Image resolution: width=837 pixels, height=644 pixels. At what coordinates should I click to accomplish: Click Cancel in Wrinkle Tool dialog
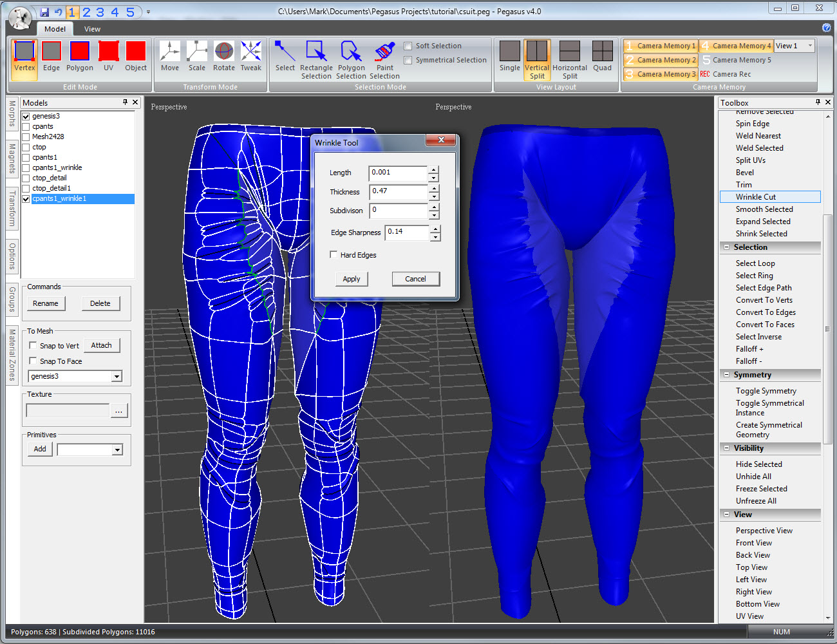coord(415,279)
